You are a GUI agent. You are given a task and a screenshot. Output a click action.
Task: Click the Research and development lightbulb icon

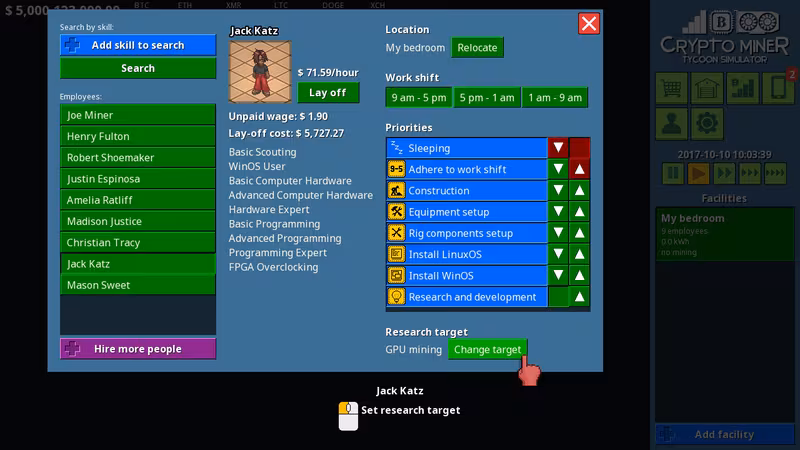point(396,297)
